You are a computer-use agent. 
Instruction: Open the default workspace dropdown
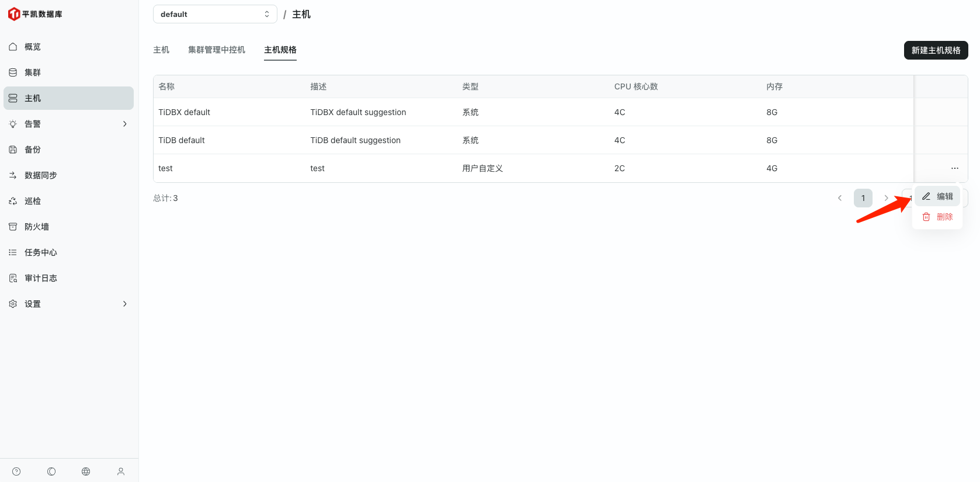click(x=214, y=14)
